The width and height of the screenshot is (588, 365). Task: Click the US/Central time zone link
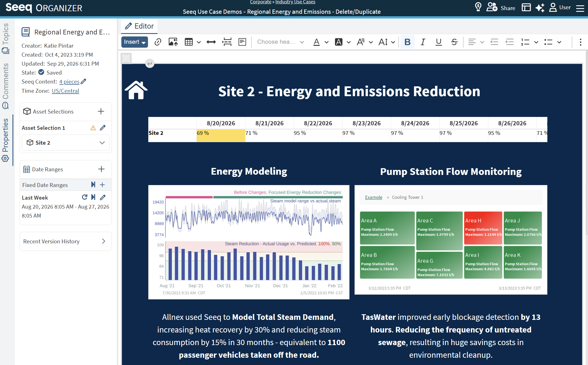66,91
